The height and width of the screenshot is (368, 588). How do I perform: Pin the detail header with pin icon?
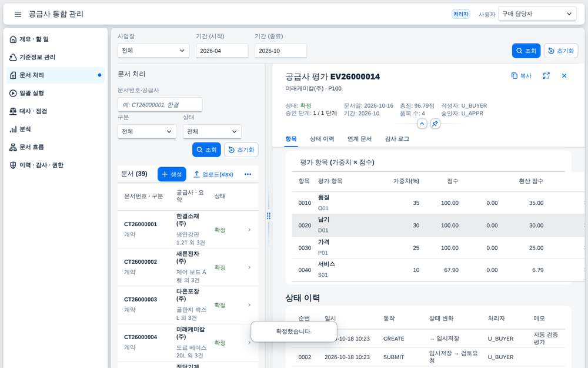tap(435, 124)
